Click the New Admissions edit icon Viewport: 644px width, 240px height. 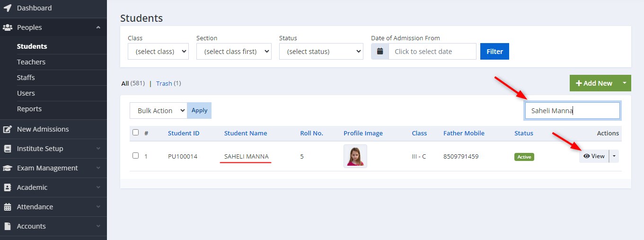tap(8, 129)
